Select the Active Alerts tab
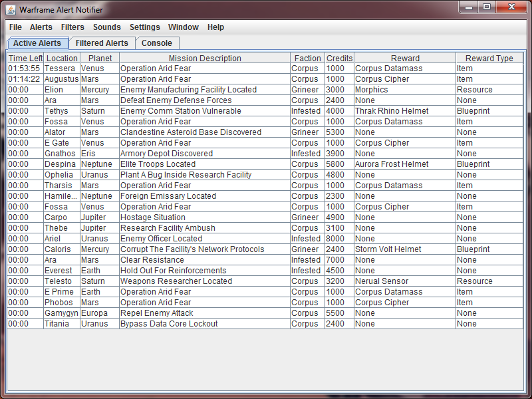Image resolution: width=532 pixels, height=399 pixels. 37,43
